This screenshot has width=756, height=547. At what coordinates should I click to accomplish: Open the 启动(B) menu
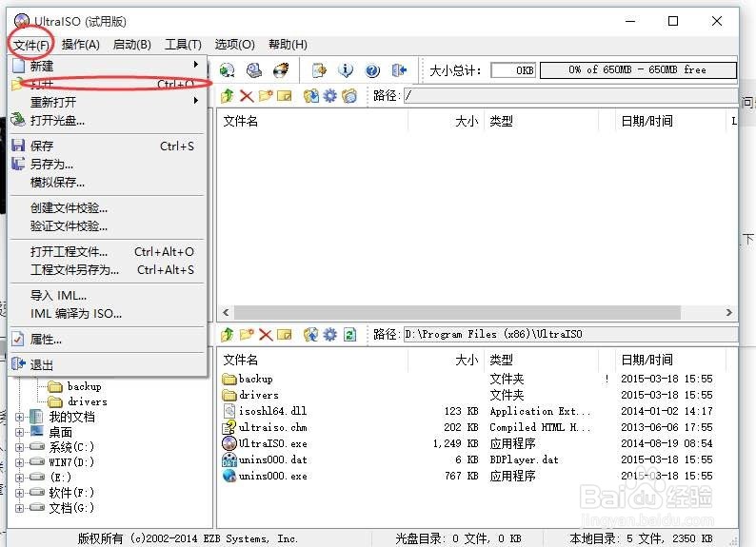click(x=131, y=45)
